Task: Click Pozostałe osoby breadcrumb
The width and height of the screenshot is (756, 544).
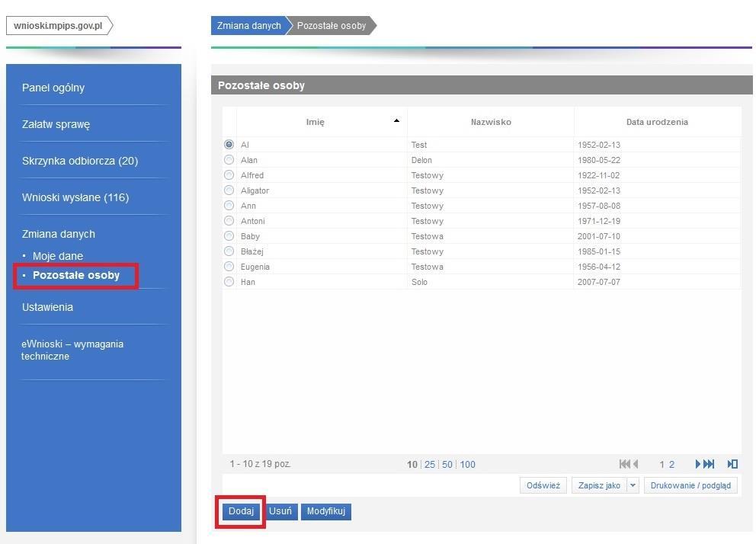Action: coord(332,26)
